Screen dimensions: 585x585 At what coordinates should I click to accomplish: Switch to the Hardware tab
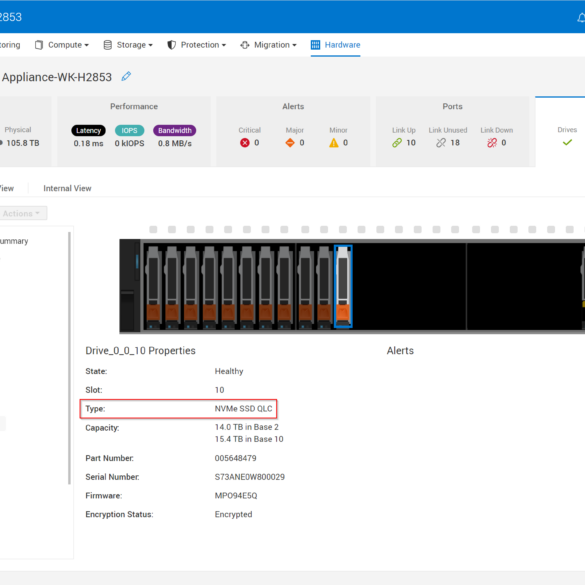click(x=335, y=45)
